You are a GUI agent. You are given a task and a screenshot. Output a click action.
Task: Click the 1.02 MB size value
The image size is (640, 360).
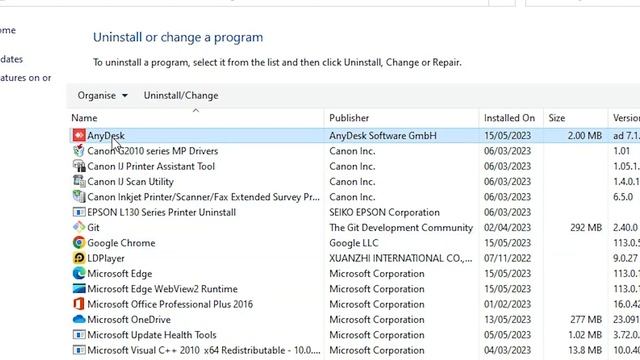(x=584, y=335)
